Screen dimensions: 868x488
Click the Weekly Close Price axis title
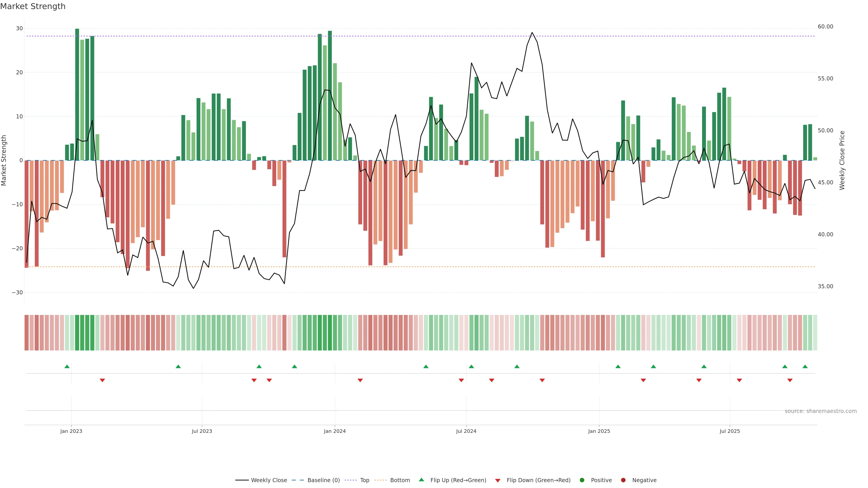(x=842, y=160)
